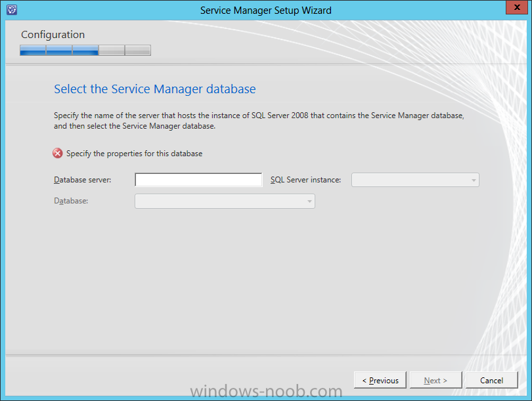
Task: Click the instruction paragraph about SQL Server 2008
Action: pos(259,121)
